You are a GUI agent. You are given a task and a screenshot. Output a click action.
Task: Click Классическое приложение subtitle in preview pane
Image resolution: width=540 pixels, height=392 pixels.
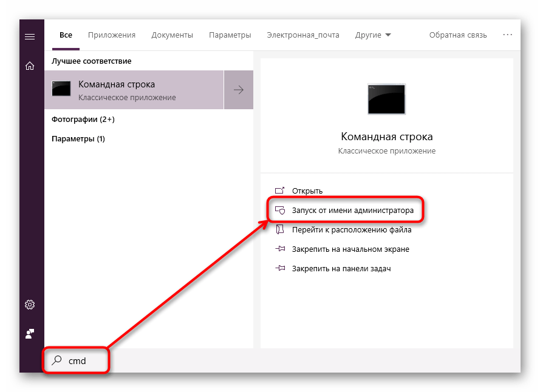click(387, 150)
